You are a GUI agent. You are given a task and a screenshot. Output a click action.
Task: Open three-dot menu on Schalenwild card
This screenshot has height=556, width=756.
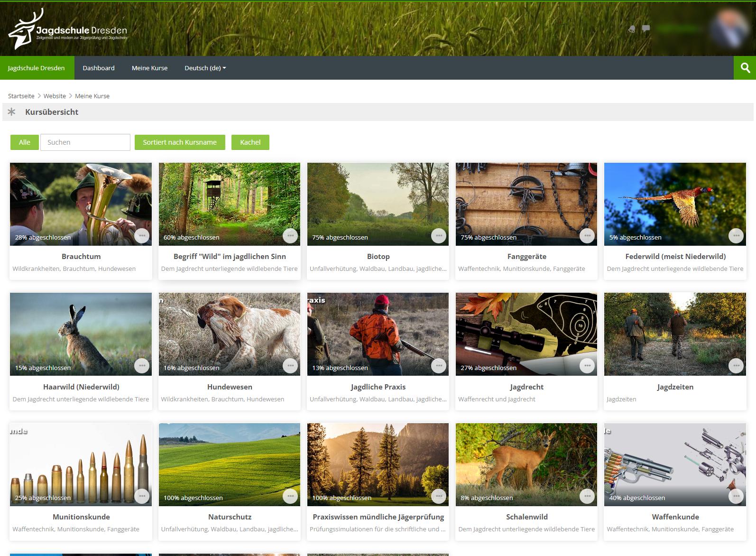587,496
